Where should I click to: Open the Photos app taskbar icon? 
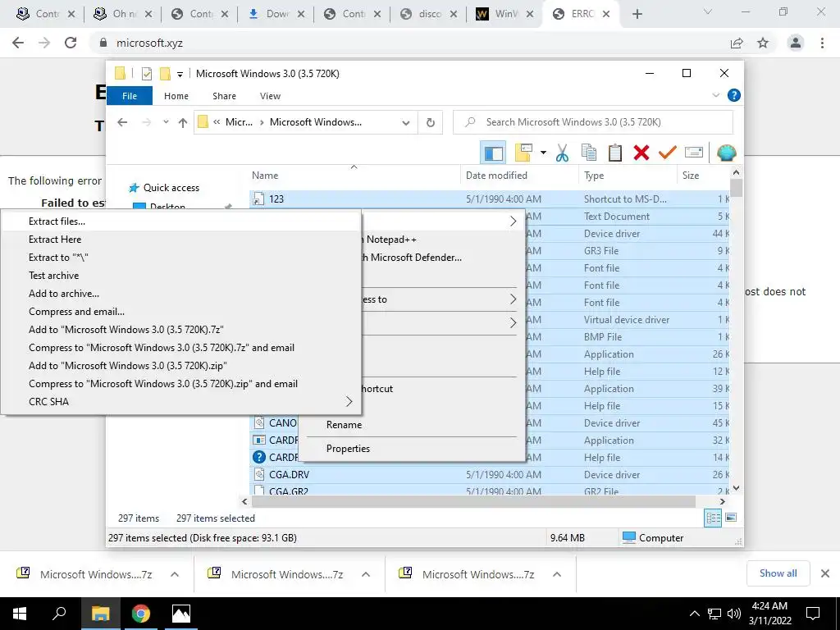(181, 614)
